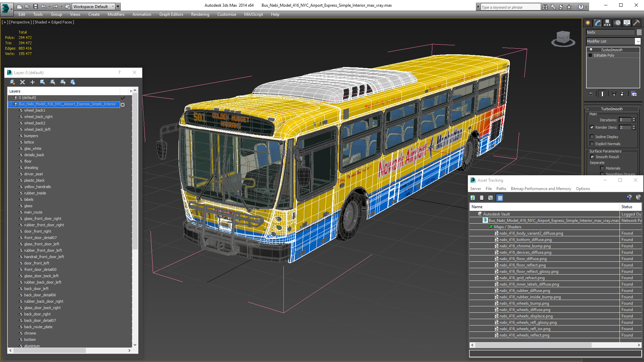This screenshot has height=362, width=644.
Task: Click Iterations spinner up arrow
Action: coord(634,119)
